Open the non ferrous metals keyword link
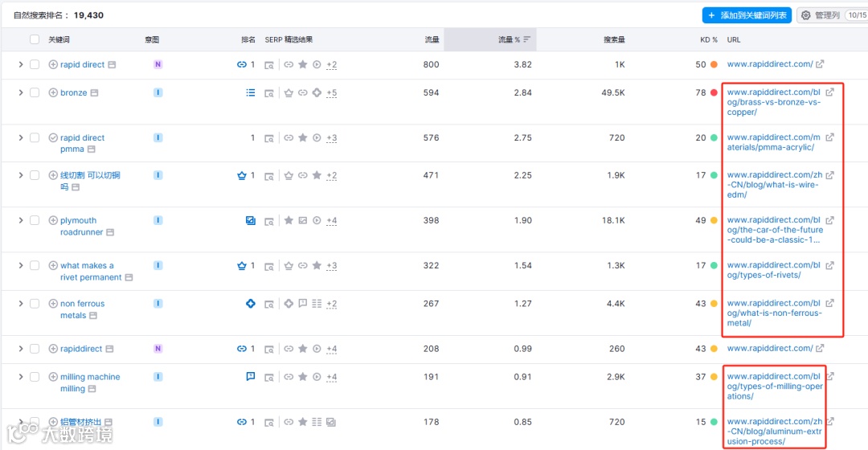 [82, 309]
